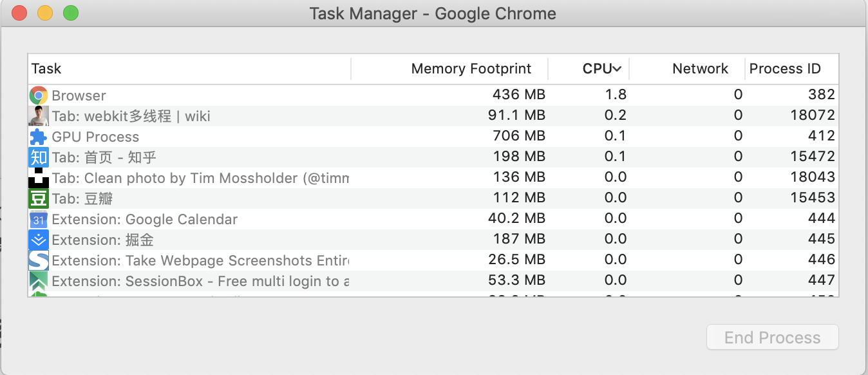Sort by Memory Footprint column header

coord(471,69)
